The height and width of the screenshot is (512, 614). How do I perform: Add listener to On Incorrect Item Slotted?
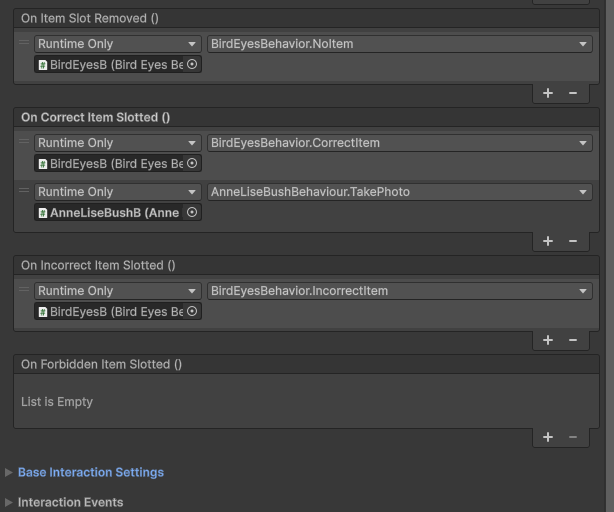click(x=548, y=339)
